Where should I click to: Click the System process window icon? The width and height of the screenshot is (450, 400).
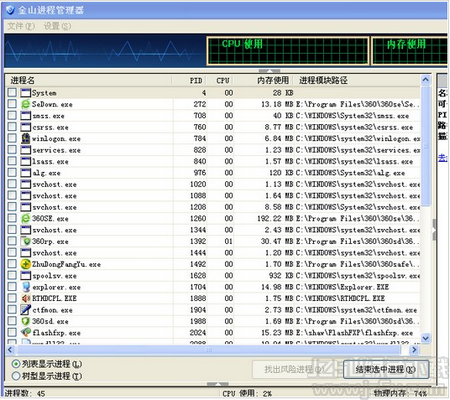(26, 93)
